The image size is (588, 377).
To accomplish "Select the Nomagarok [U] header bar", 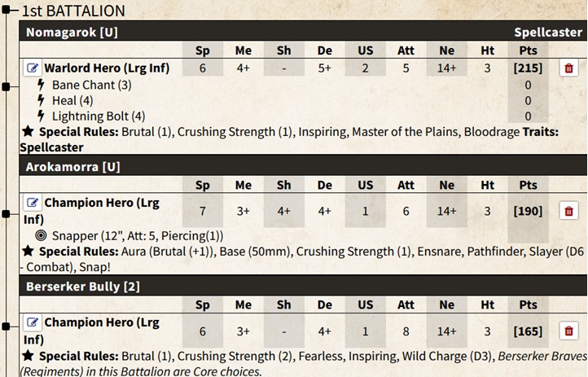I will click(303, 31).
